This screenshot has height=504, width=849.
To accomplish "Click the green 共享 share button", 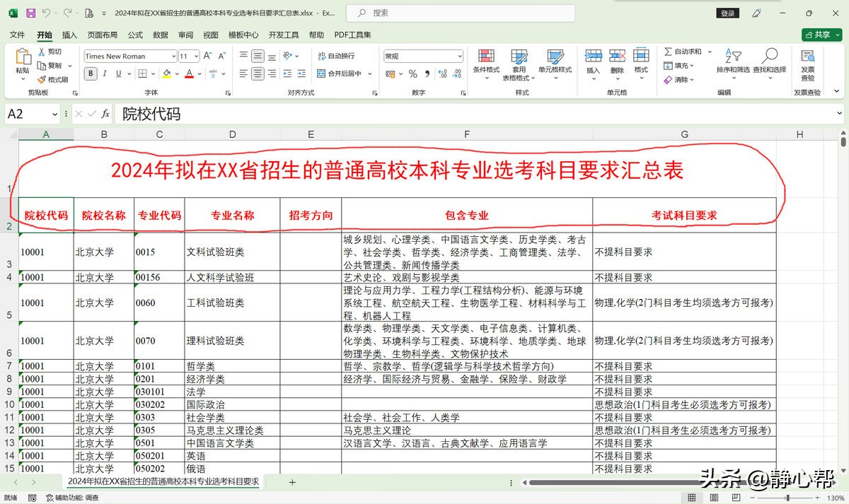I will (821, 35).
